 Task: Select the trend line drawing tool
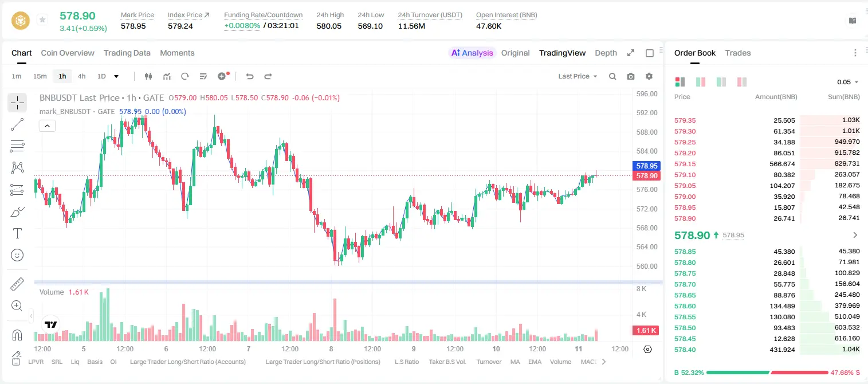[17, 124]
